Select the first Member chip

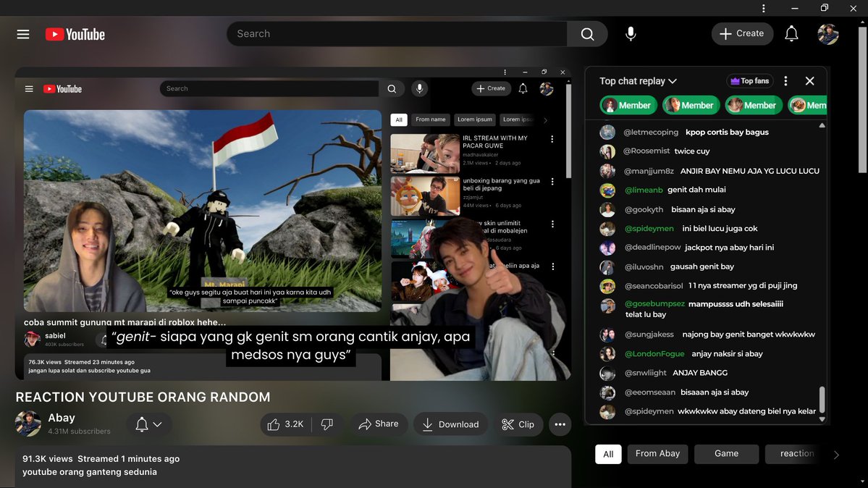[x=628, y=105]
